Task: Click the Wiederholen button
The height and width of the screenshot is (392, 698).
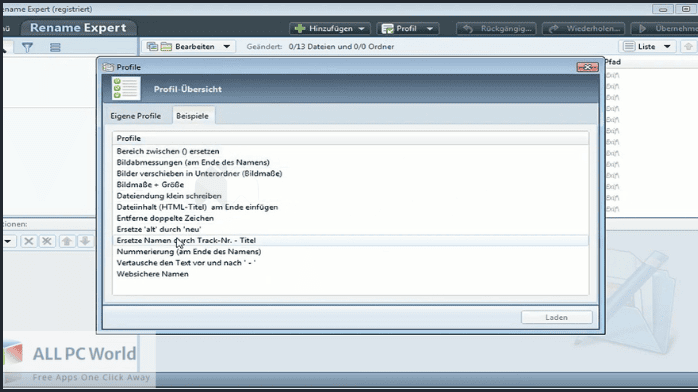Action: pyautogui.click(x=584, y=28)
